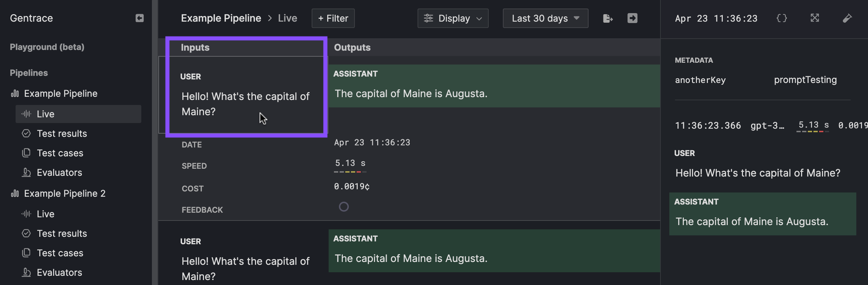
Task: Click the 5.13 s speed bar in table row
Action: click(x=350, y=166)
